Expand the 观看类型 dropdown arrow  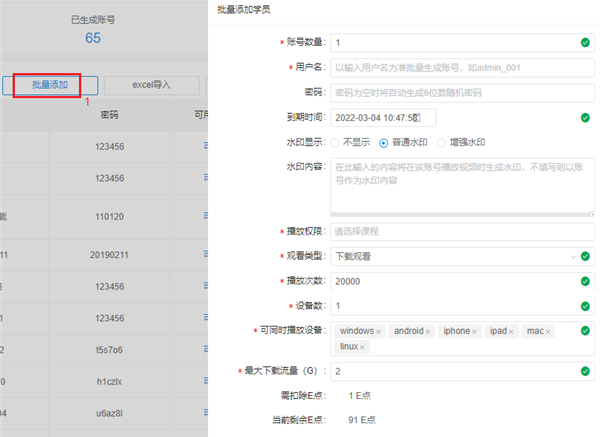point(573,257)
